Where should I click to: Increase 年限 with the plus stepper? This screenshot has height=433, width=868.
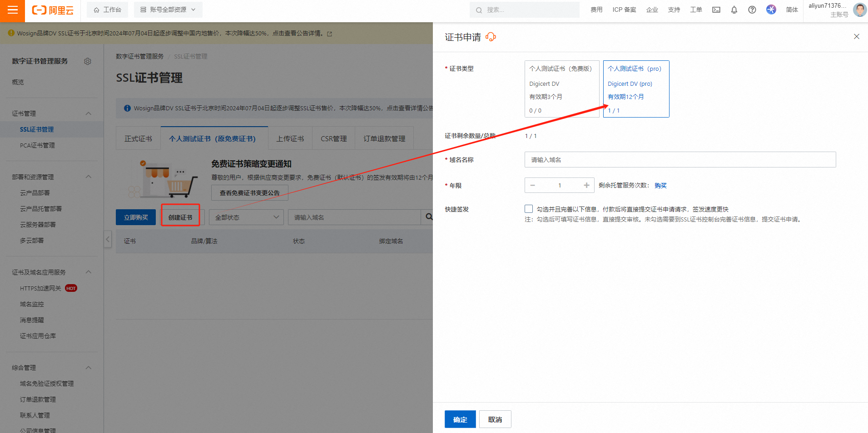[586, 185]
